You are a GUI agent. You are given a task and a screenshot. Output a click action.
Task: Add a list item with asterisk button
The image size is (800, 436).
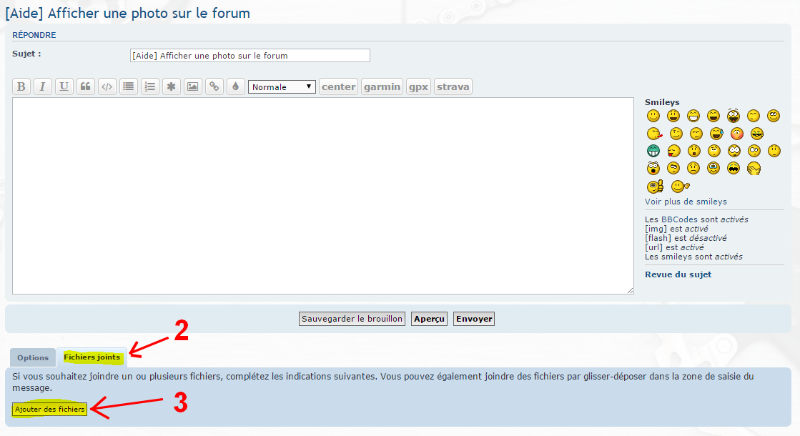[171, 87]
